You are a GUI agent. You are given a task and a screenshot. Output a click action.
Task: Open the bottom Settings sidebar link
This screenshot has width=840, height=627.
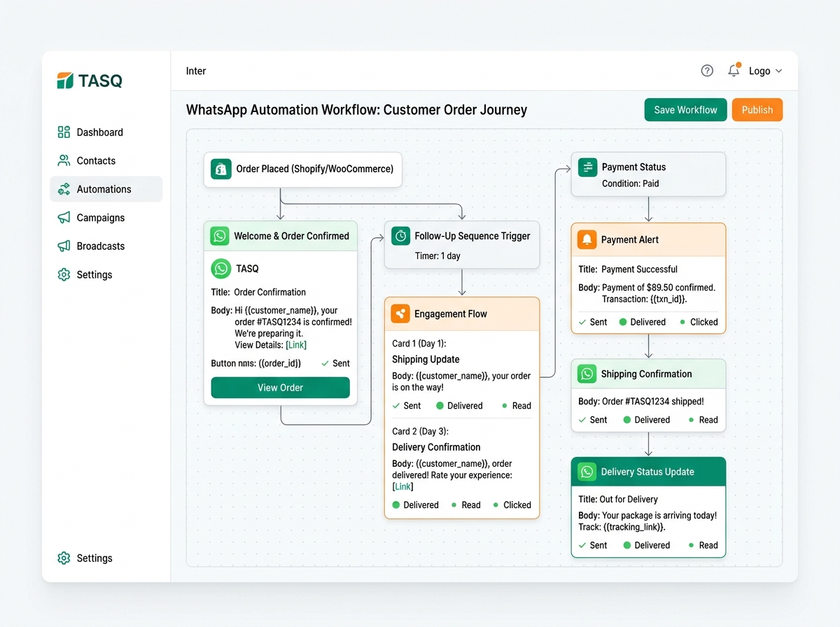point(106,558)
